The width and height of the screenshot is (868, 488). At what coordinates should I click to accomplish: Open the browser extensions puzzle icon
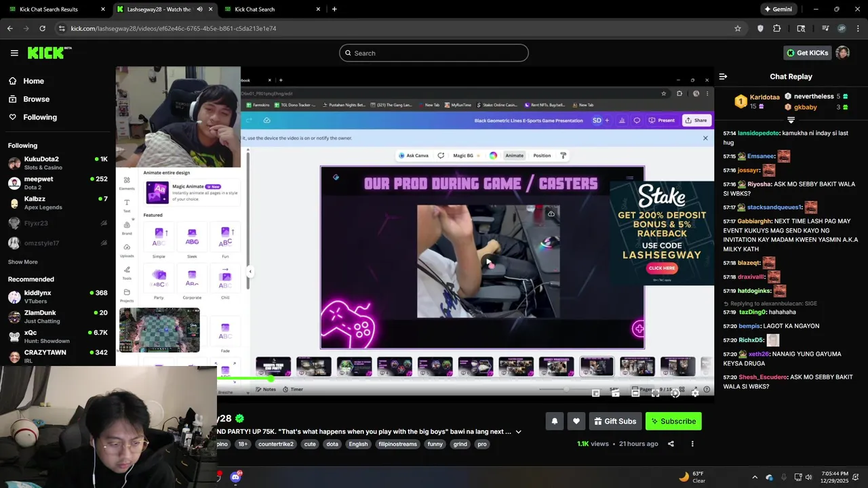777,28
